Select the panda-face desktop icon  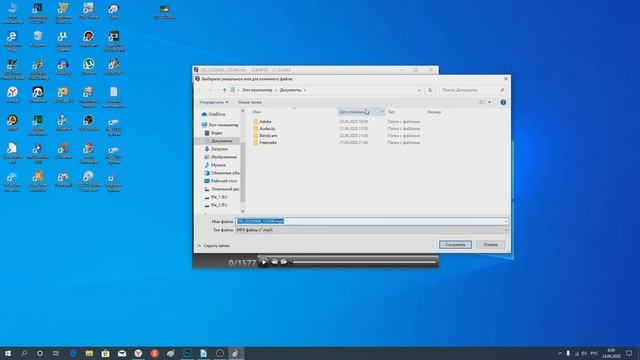click(38, 95)
